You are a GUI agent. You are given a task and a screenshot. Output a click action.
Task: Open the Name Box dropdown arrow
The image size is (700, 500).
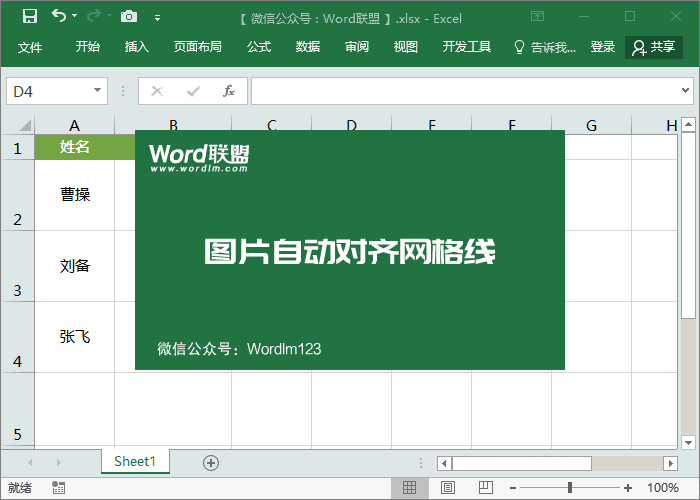[x=98, y=91]
